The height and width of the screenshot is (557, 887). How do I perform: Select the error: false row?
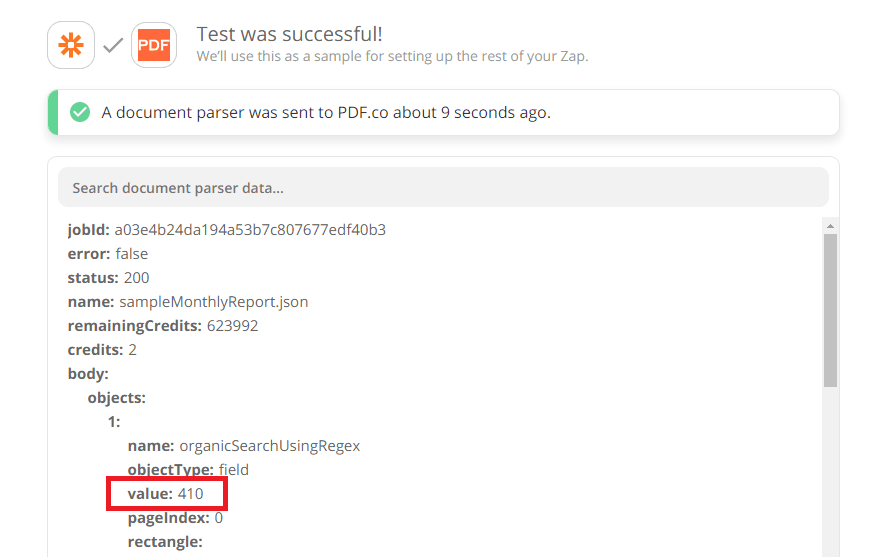point(107,254)
